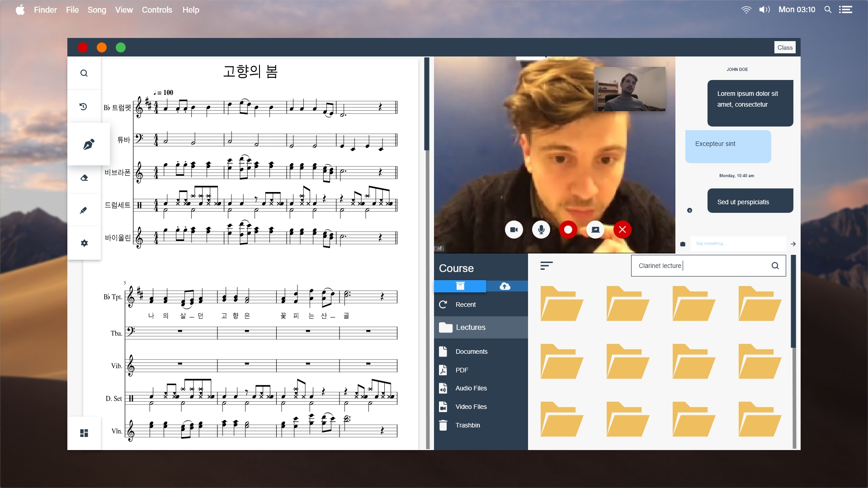Select the eraser tool
868x488 pixels.
pyautogui.click(x=84, y=178)
